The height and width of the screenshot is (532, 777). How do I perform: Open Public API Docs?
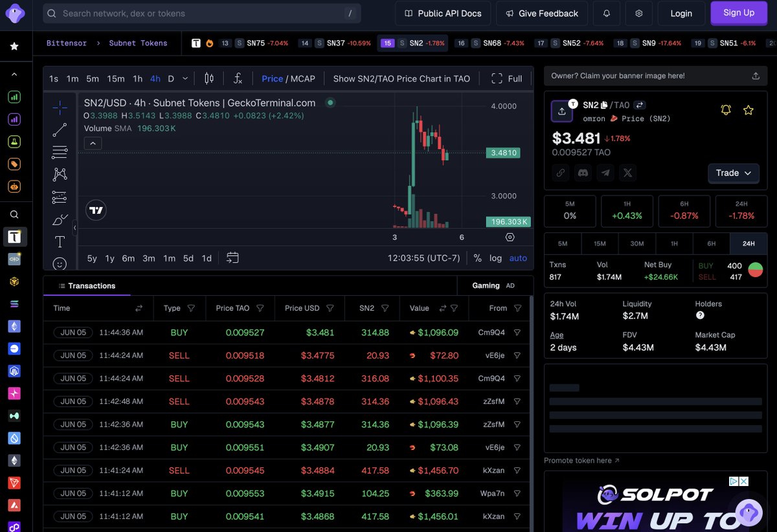pyautogui.click(x=443, y=14)
